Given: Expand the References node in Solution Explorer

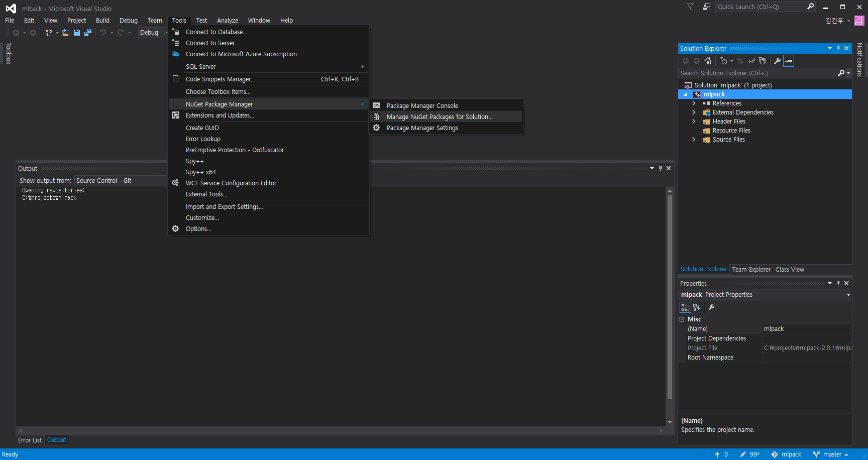Looking at the screenshot, I should 694,103.
